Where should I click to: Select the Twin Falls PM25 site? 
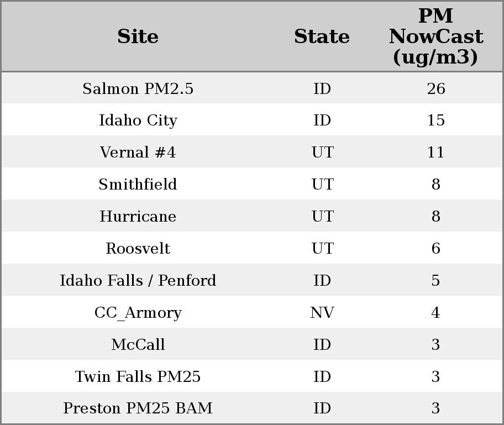tap(138, 377)
